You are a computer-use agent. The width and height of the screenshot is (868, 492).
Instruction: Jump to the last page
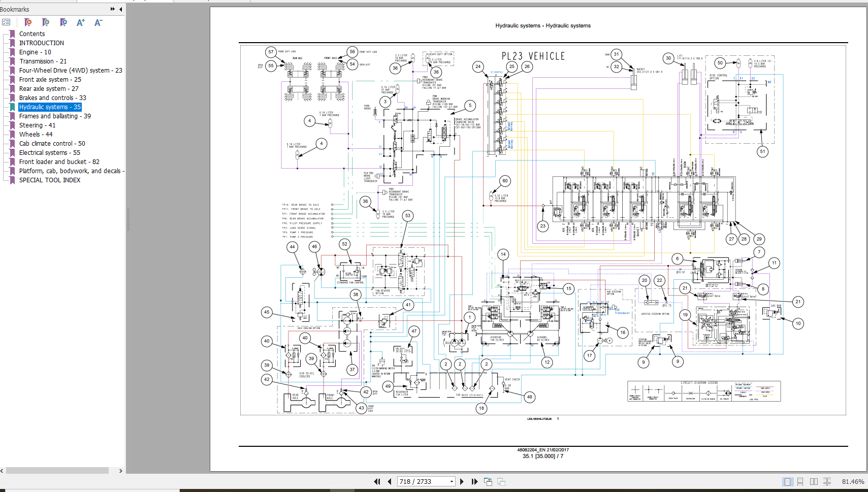(474, 481)
